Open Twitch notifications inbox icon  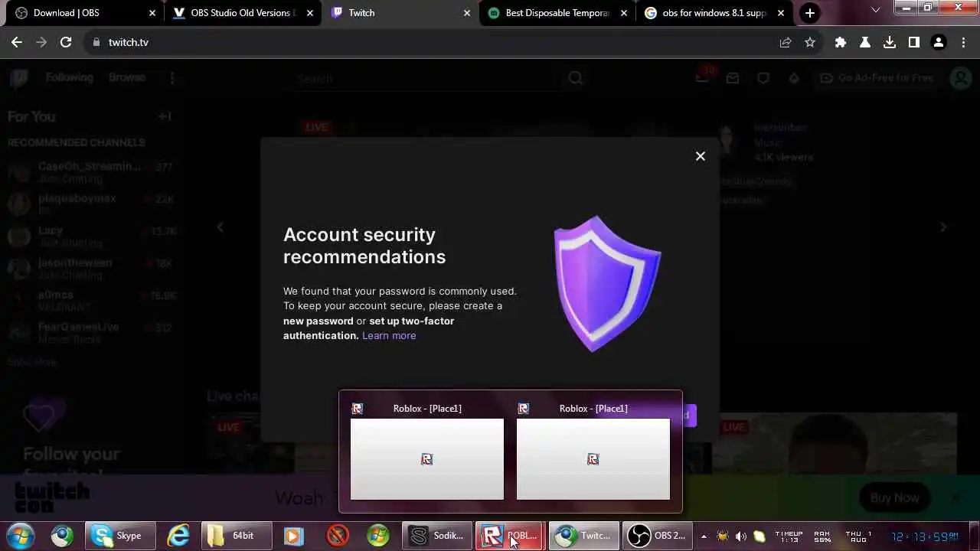coord(733,78)
